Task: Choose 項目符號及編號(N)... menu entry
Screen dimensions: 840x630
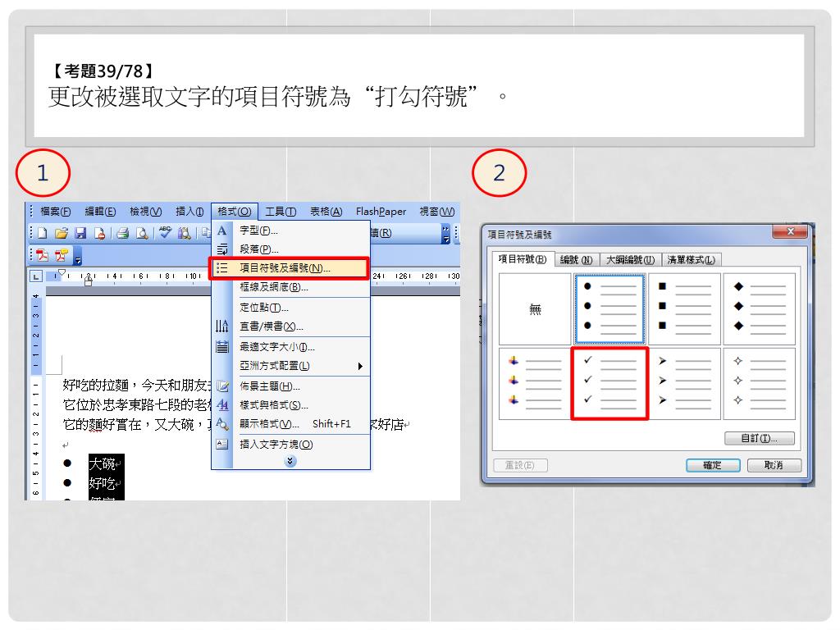Action: [x=290, y=268]
